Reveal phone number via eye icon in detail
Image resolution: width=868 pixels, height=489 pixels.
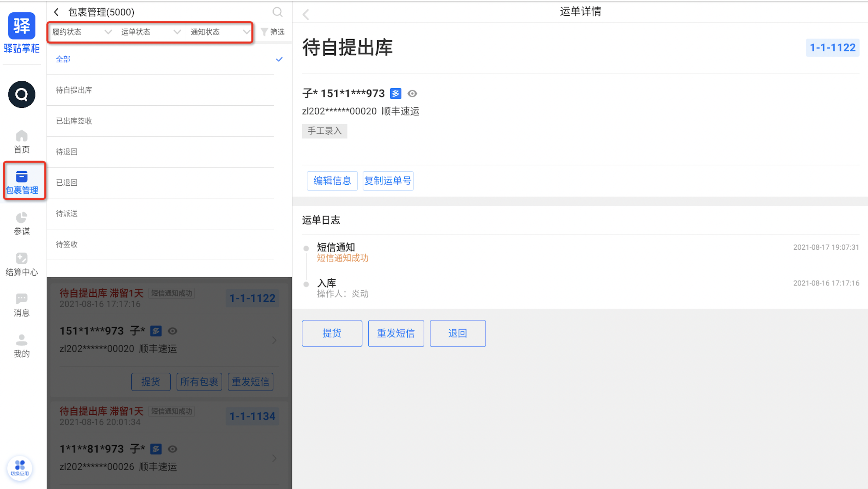pyautogui.click(x=412, y=93)
